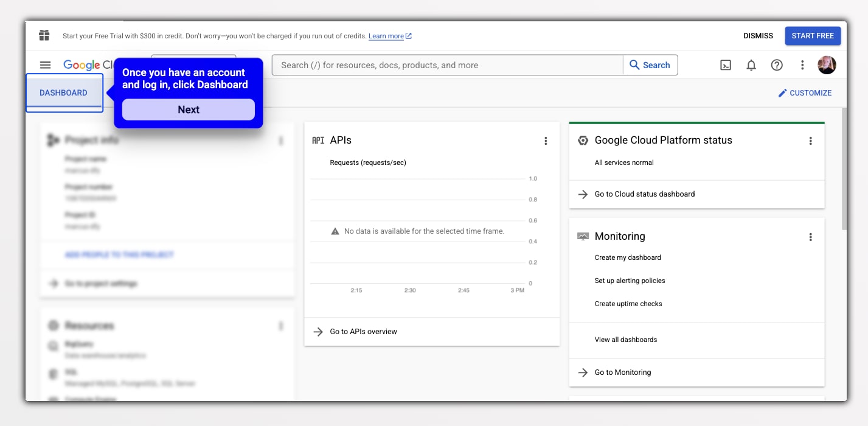Open Google Cloud Platform status card menu

tap(810, 141)
